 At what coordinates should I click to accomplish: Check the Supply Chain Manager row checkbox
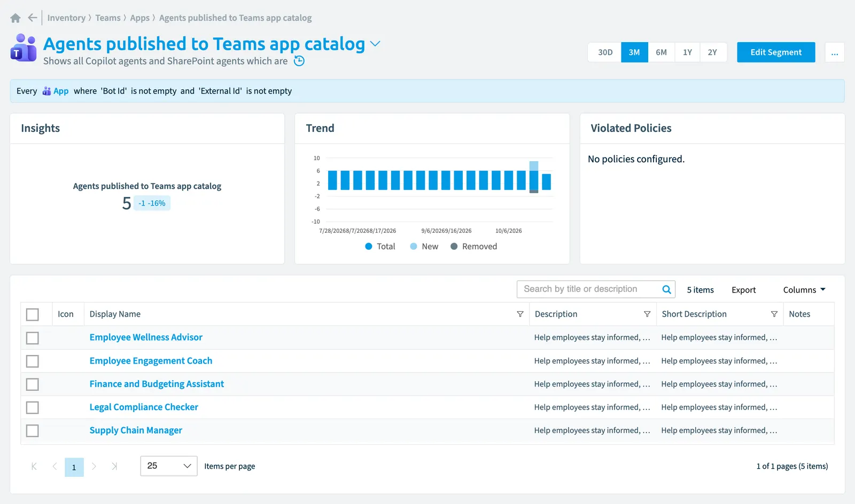(33, 431)
